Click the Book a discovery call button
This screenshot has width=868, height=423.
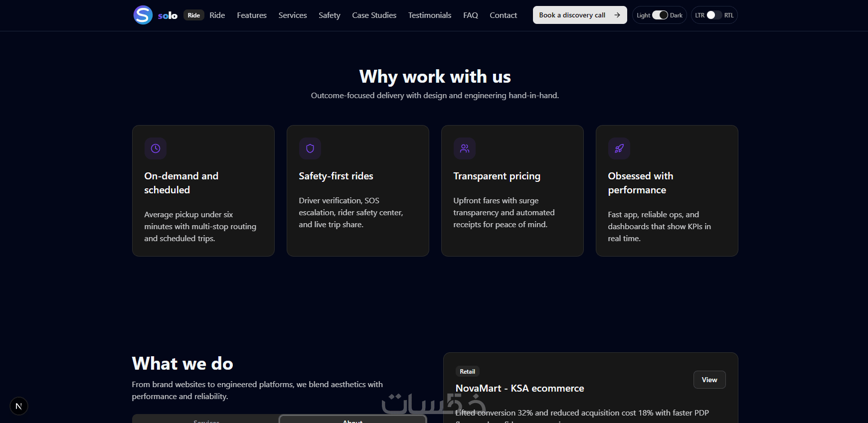580,15
